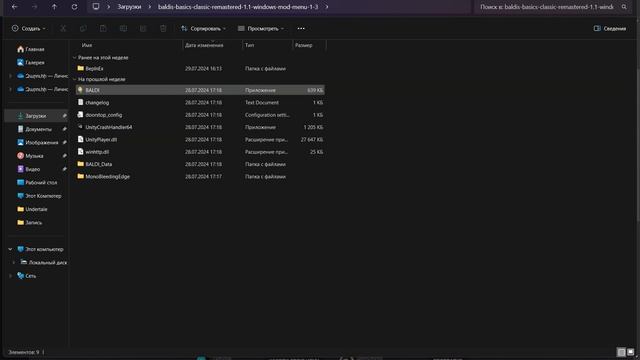Image resolution: width=640 pixels, height=360 pixels.
Task: Click the Configuration settings type cell
Action: point(267,115)
